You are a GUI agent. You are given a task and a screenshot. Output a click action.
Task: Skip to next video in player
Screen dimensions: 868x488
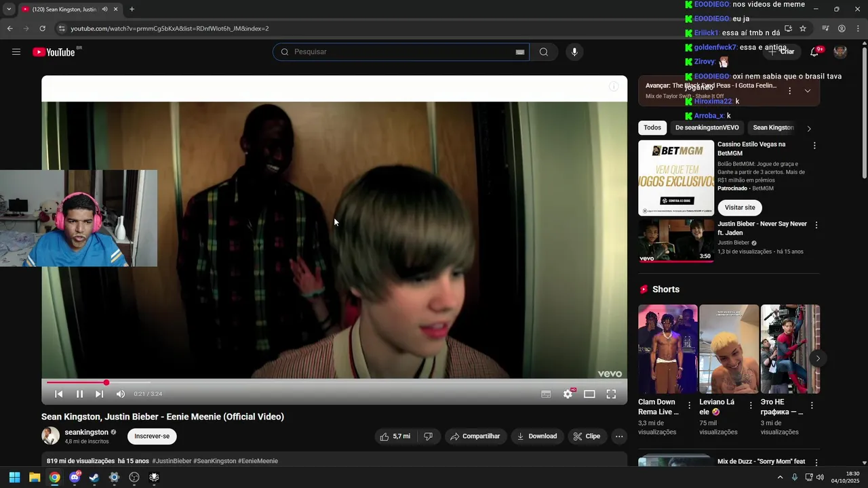click(x=100, y=394)
